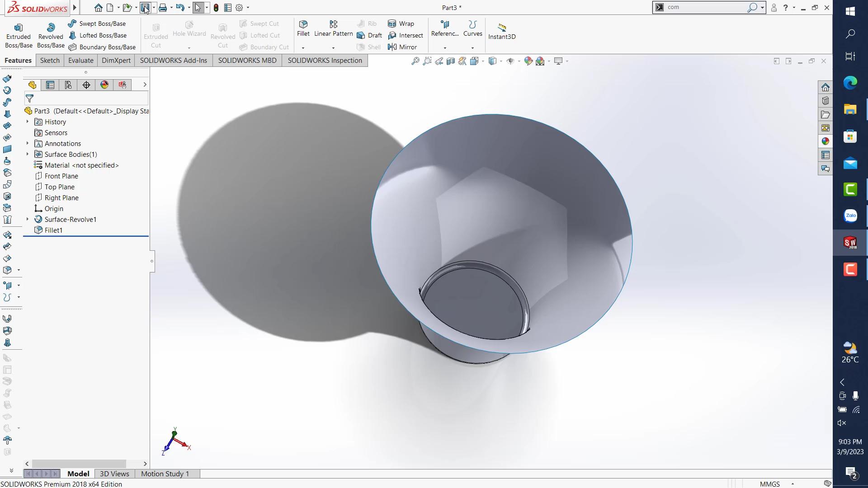Click the Intersect feature command
Viewport: 868px width, 488px height.
[x=406, y=35]
